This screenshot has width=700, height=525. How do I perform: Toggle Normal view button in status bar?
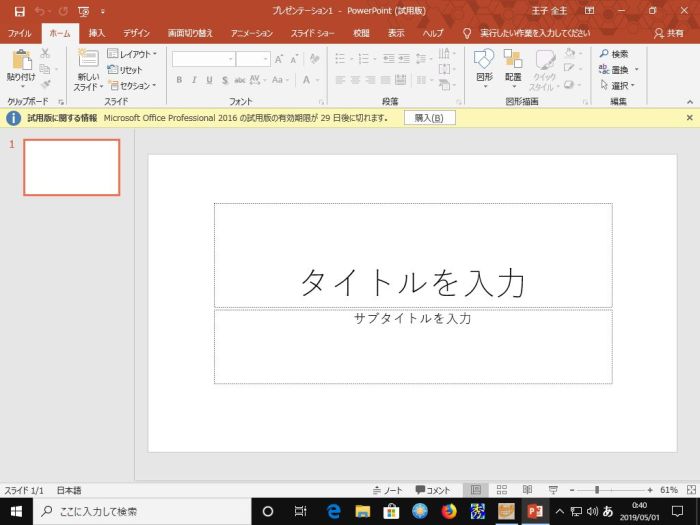click(x=476, y=490)
